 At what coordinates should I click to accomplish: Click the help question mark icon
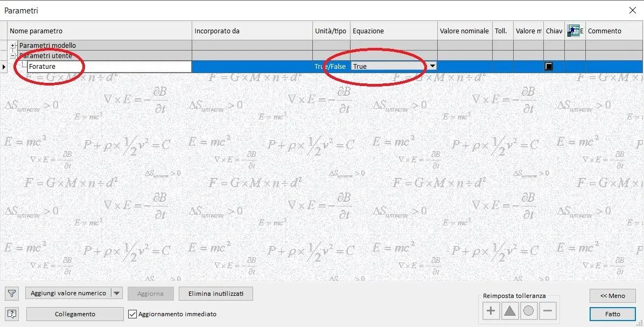click(12, 314)
